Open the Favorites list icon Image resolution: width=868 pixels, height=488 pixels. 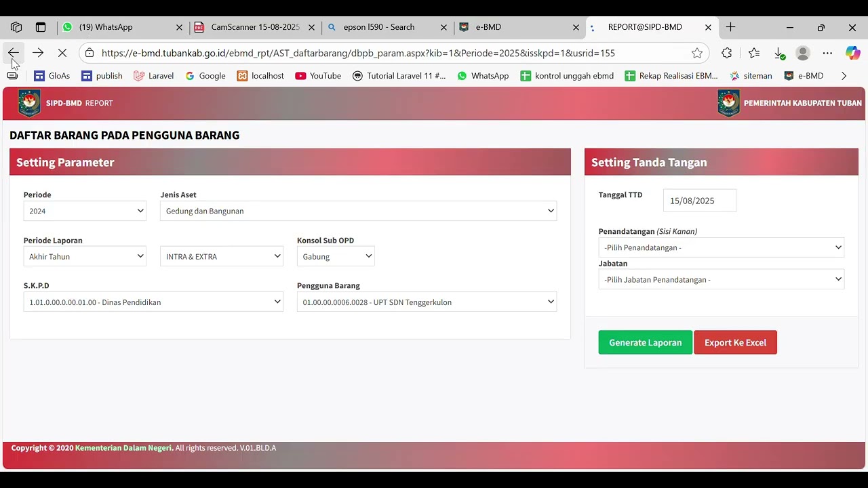[754, 53]
